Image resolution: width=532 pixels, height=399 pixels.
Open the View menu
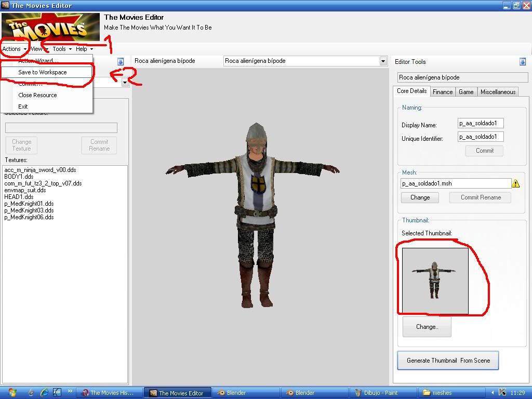pos(39,49)
